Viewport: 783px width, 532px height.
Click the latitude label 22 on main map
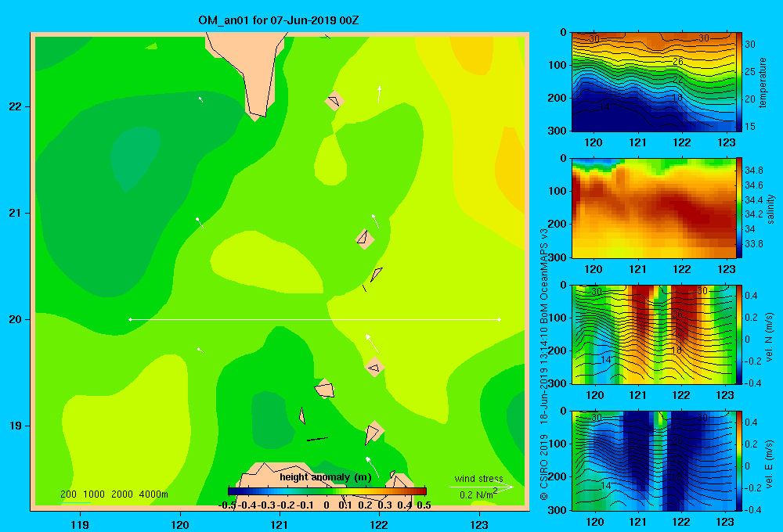coord(16,106)
